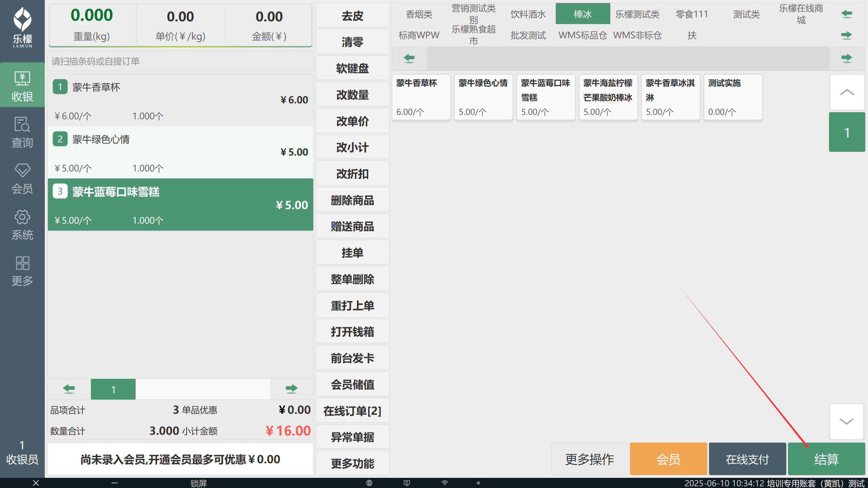Open the 会员 member sidebar icon

tap(22, 178)
